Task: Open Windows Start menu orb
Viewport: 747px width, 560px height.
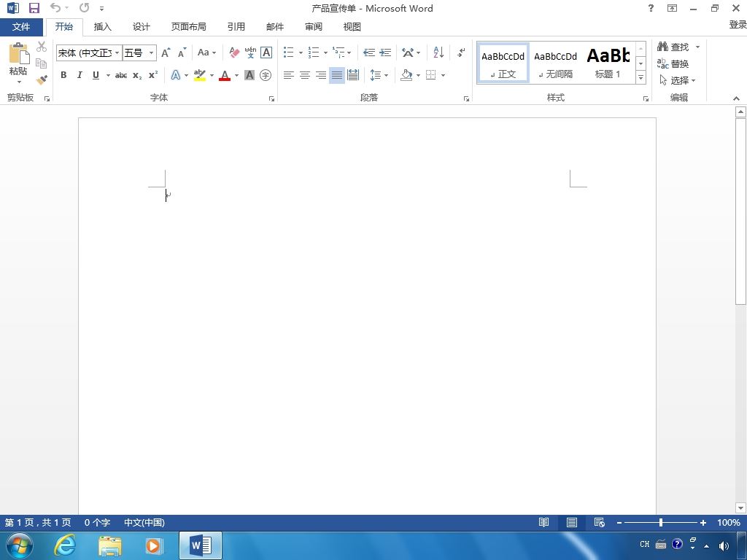Action: click(x=20, y=545)
